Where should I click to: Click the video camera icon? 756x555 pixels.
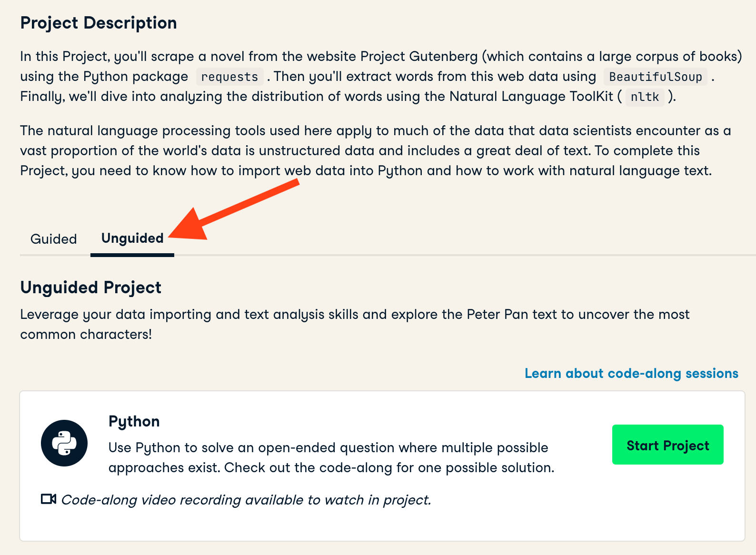(49, 499)
